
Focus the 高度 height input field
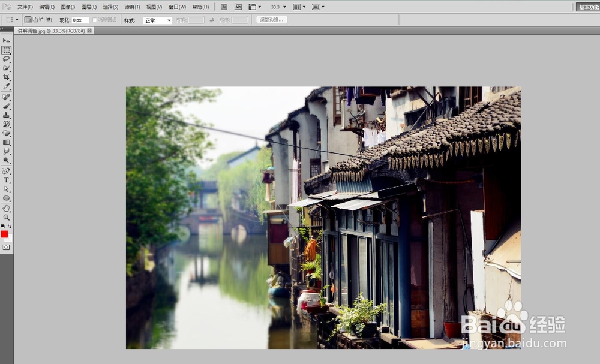point(240,20)
